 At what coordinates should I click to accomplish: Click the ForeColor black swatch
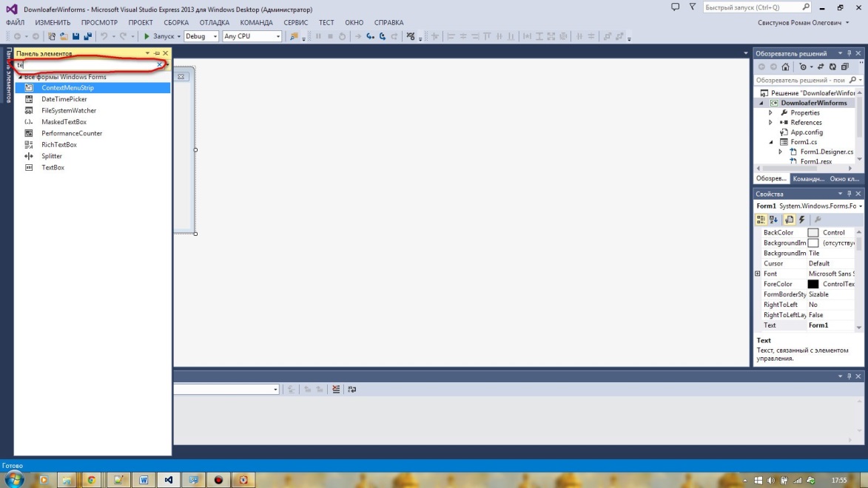813,285
